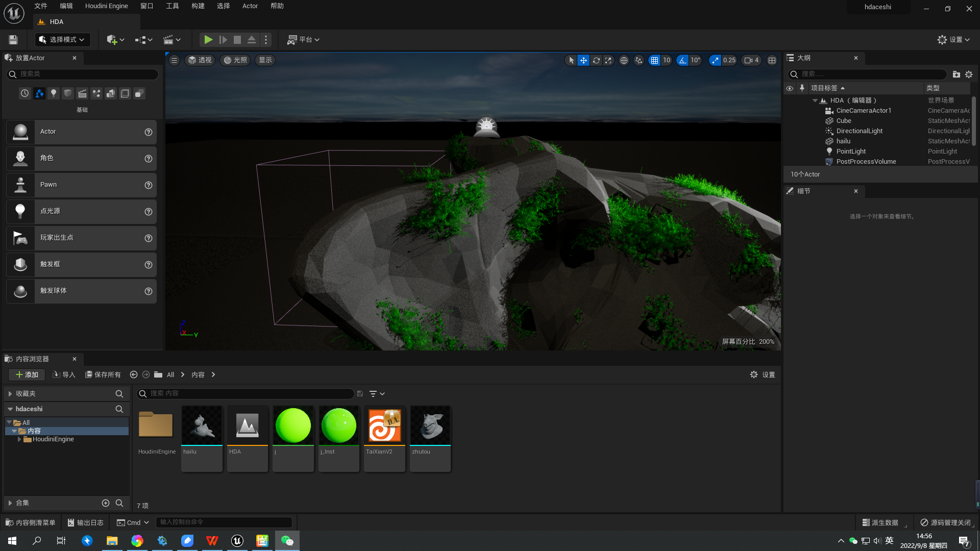Select the Lights category in Place Actor panel
This screenshot has width=980, height=551.
(x=53, y=93)
